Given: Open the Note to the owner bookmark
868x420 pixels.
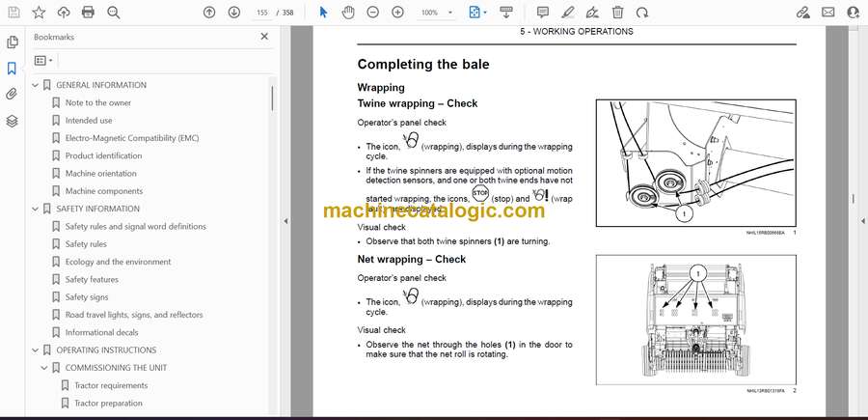Looking at the screenshot, I should 98,102.
